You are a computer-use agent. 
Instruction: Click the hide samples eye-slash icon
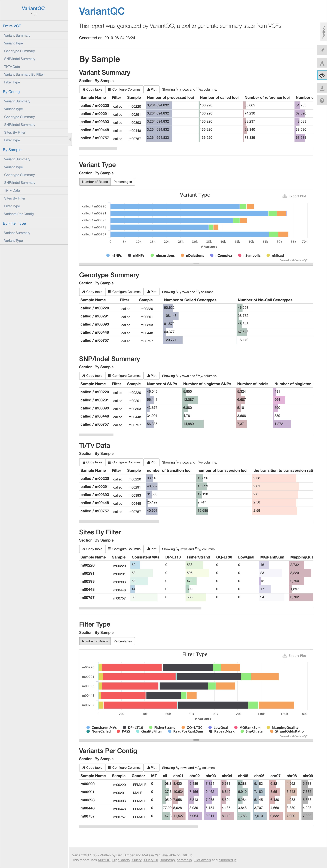(322, 75)
